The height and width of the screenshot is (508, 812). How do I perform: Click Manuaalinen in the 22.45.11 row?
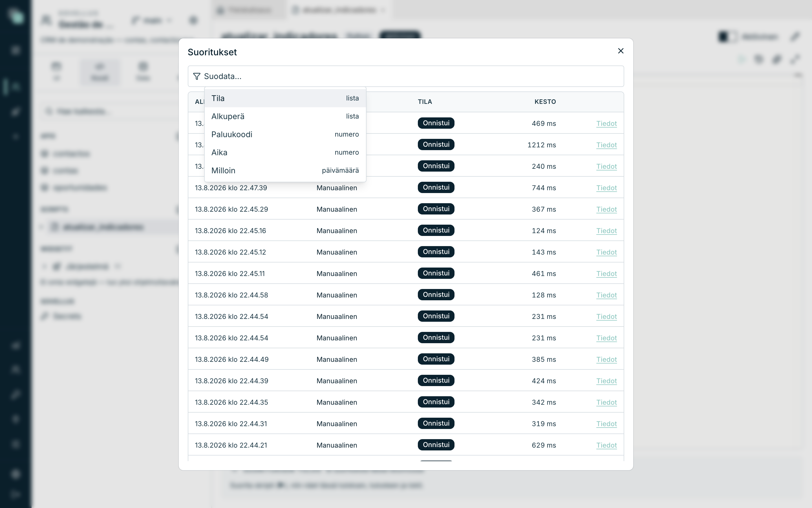coord(337,274)
